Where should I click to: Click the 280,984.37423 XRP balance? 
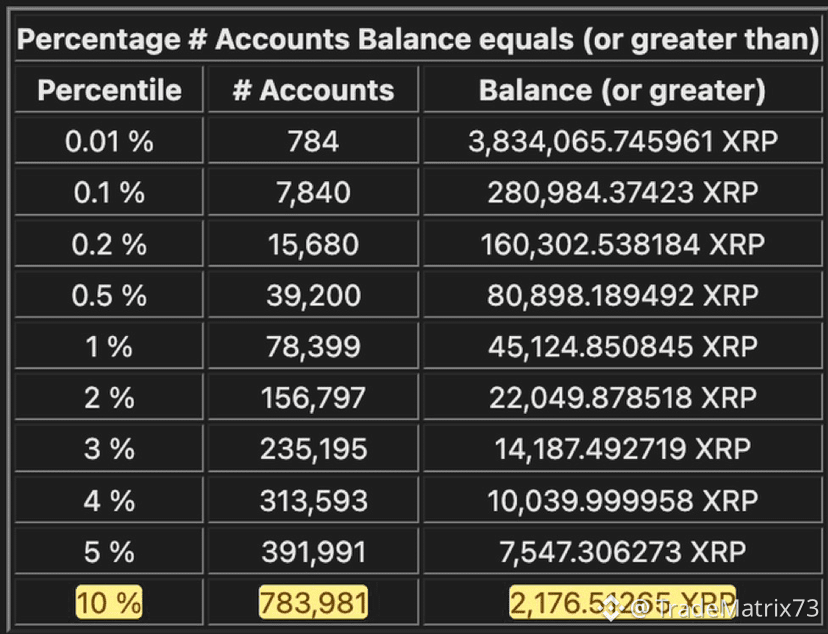(623, 192)
